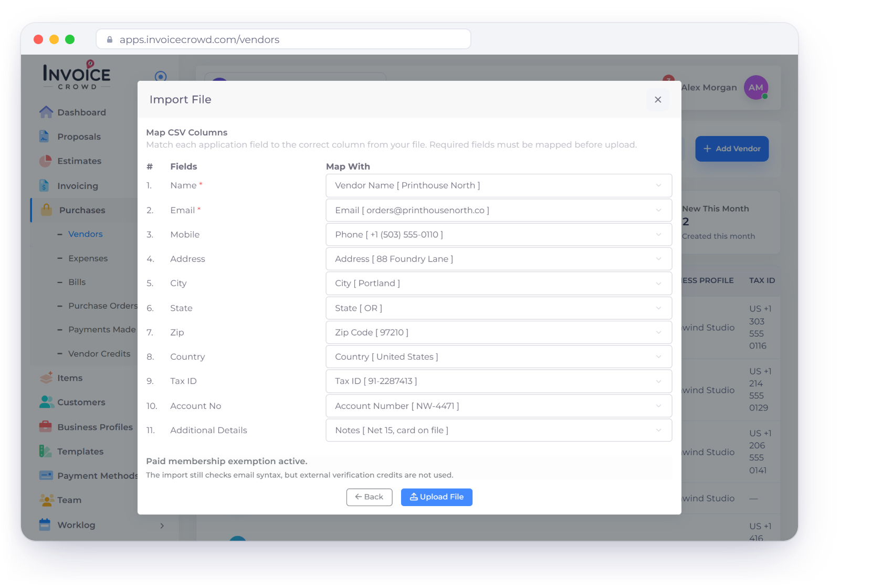Image resolution: width=882 pixels, height=588 pixels.
Task: Open Bills in the sidebar
Action: pos(77,282)
